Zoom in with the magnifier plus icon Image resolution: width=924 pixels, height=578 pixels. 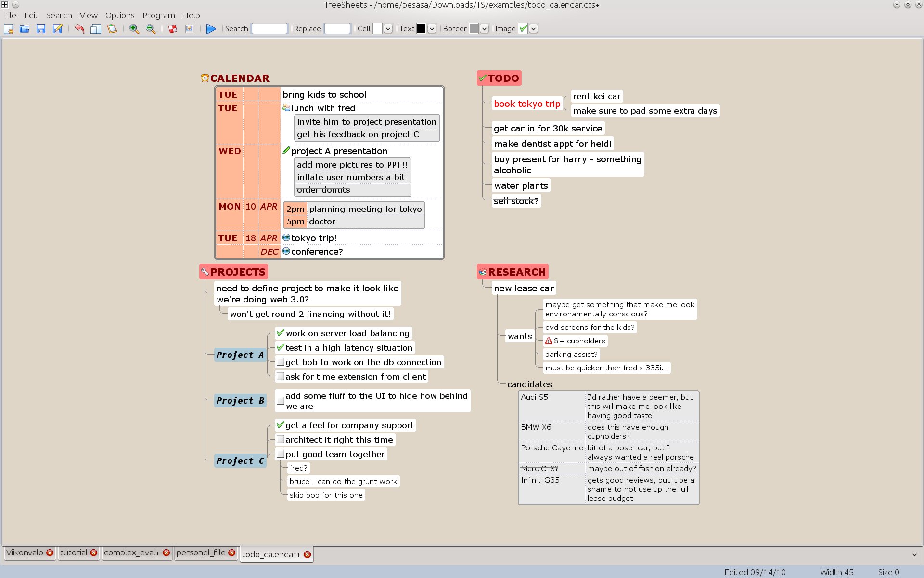(x=134, y=29)
